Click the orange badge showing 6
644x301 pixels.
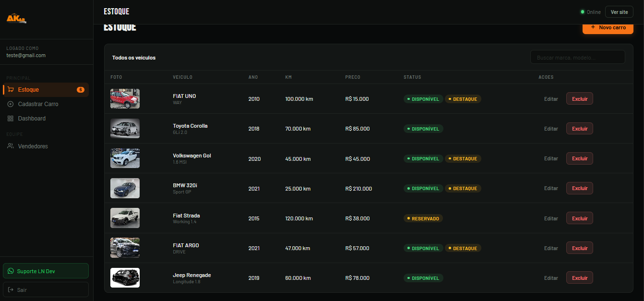[81, 90]
